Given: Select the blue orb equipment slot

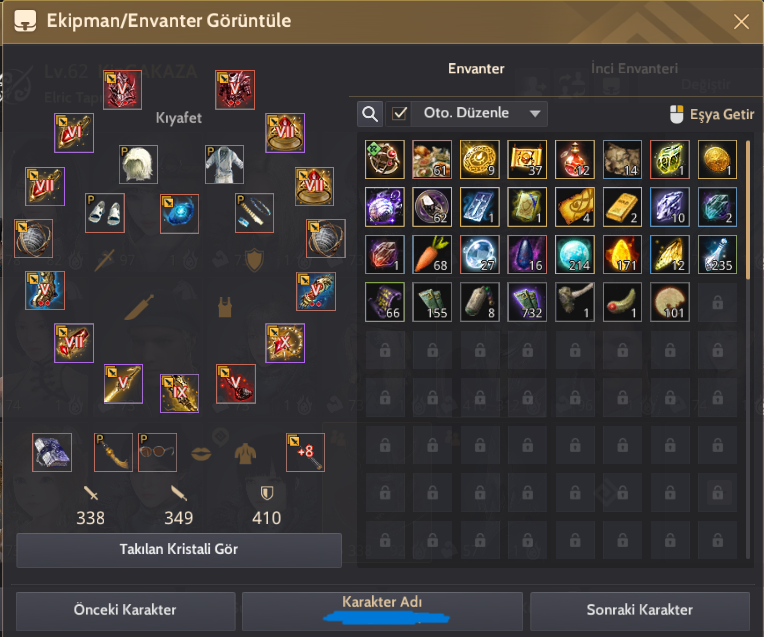Looking at the screenshot, I should [x=179, y=213].
